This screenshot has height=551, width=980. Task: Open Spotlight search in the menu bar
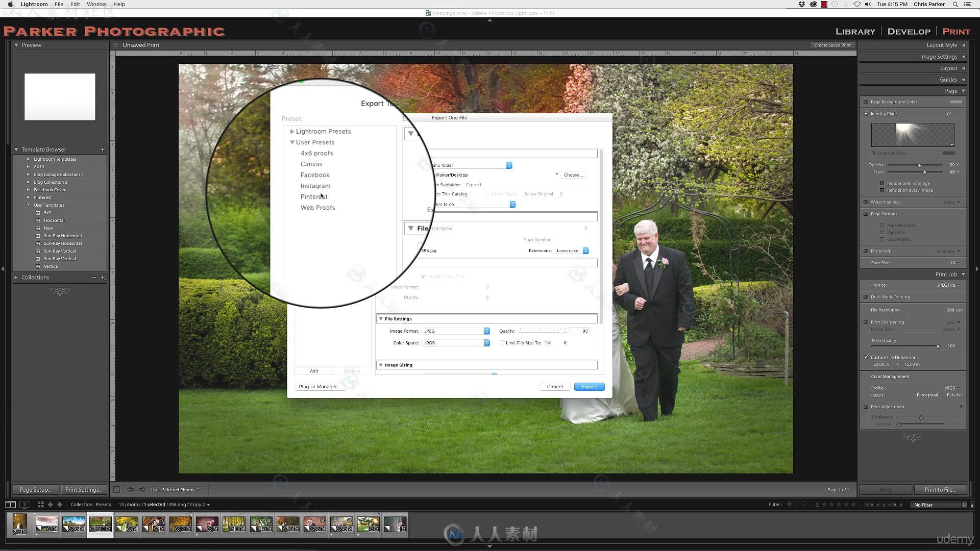pos(955,4)
